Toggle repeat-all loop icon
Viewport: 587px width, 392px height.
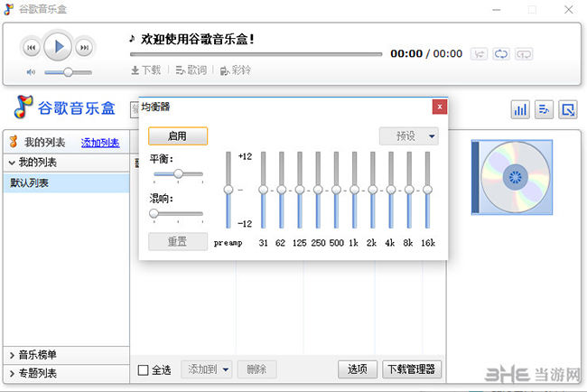(501, 54)
